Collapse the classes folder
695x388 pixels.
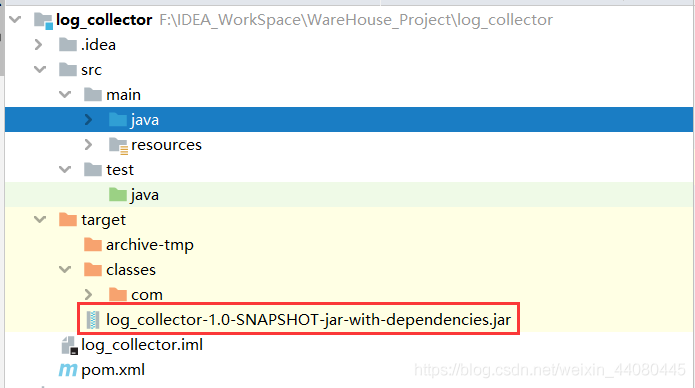tap(65, 269)
